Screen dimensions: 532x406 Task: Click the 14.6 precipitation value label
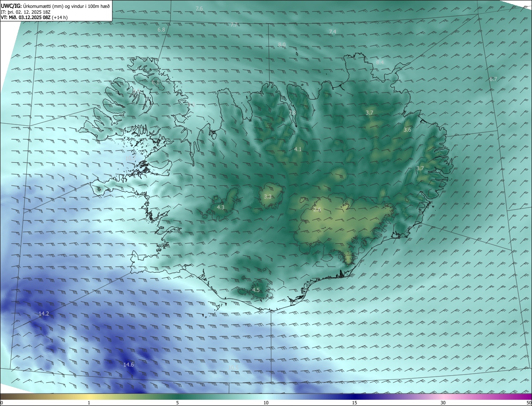pos(129,364)
